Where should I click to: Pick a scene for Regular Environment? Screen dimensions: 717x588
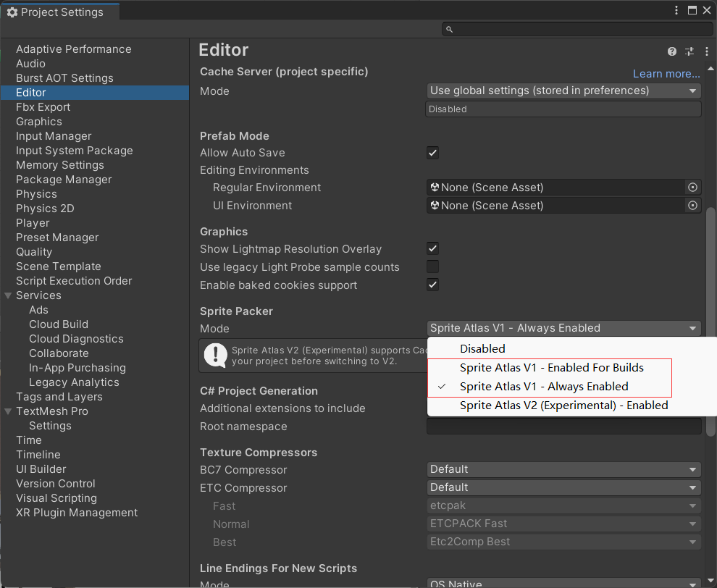click(693, 187)
